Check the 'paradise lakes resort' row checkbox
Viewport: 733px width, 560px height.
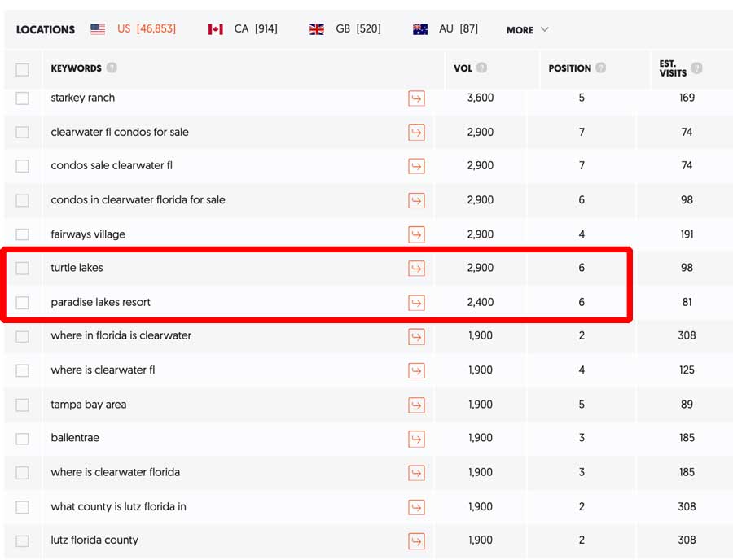(x=23, y=303)
